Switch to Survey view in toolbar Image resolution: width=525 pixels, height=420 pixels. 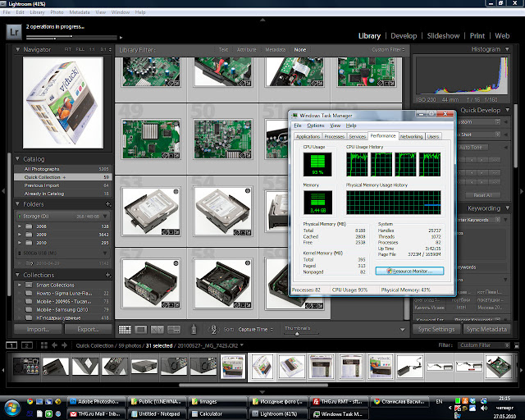[x=174, y=330]
